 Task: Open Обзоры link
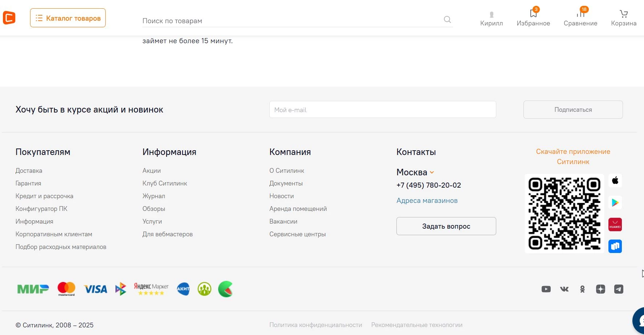pyautogui.click(x=154, y=209)
